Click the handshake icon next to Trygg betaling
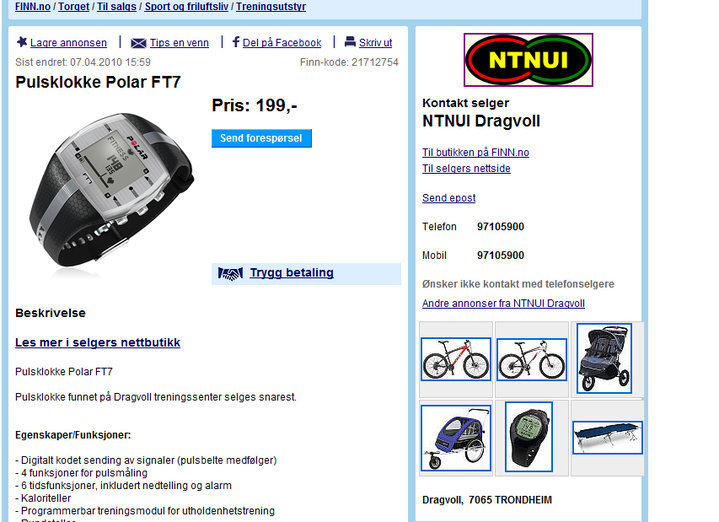Viewport: 719px width, 522px height. pyautogui.click(x=230, y=274)
